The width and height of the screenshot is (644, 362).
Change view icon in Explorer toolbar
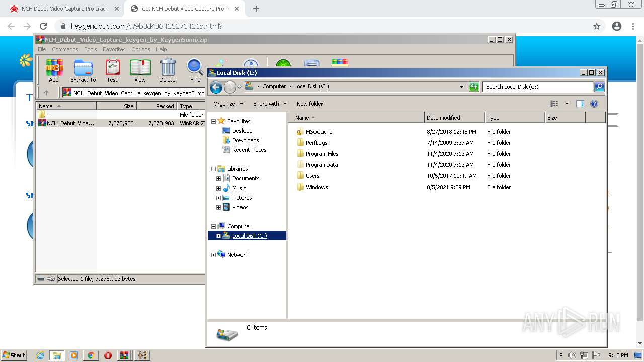[x=554, y=104]
